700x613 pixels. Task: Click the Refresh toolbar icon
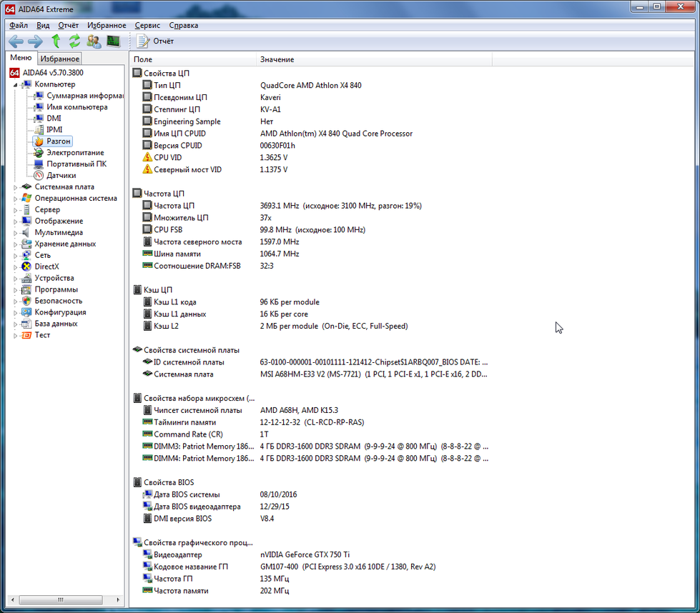pos(74,41)
